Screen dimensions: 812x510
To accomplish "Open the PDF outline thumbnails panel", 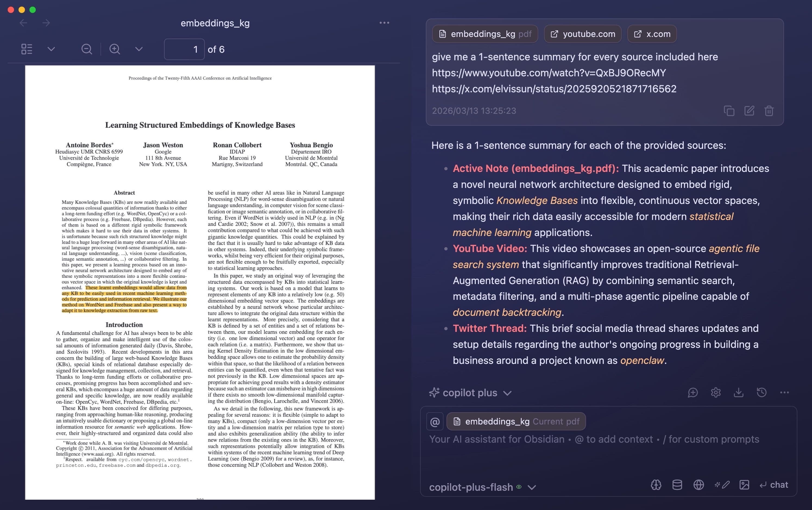I will click(27, 49).
